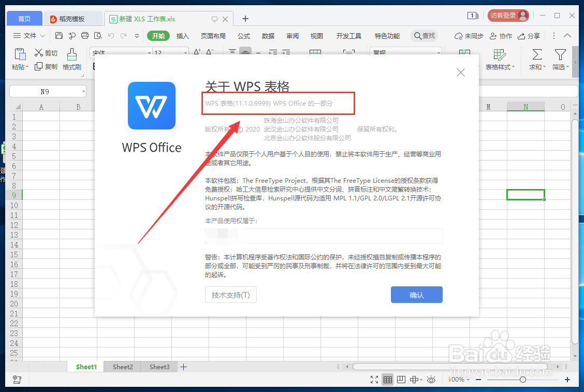Image resolution: width=584 pixels, height=392 pixels.
Task: Open the Page Layout (页面布局) tab
Action: click(x=213, y=36)
